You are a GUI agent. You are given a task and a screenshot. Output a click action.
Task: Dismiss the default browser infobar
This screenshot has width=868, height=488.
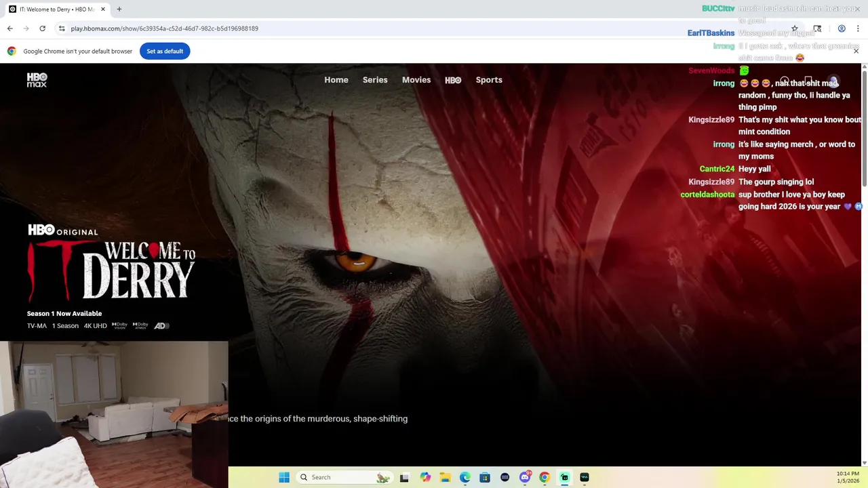coord(856,51)
